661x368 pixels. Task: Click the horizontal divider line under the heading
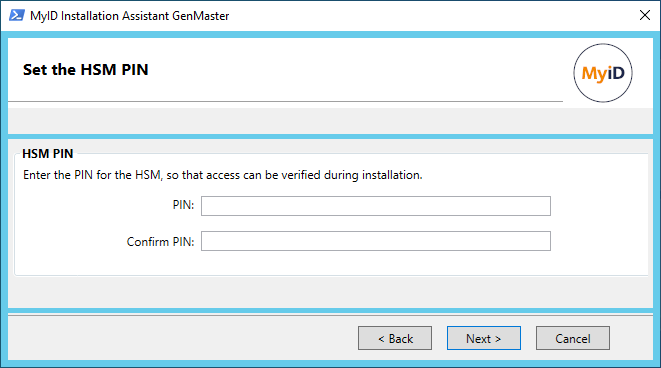click(x=285, y=101)
